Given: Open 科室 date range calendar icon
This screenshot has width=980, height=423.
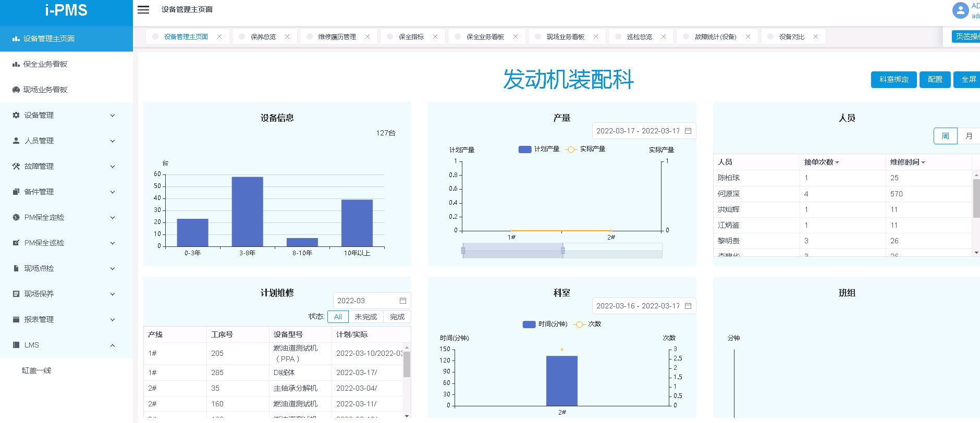Looking at the screenshot, I should point(688,306).
